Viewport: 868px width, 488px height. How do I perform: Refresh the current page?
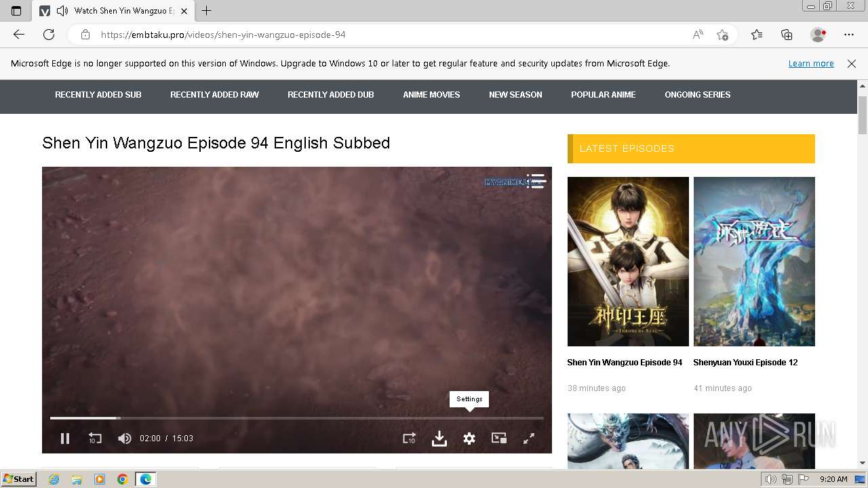tap(49, 35)
